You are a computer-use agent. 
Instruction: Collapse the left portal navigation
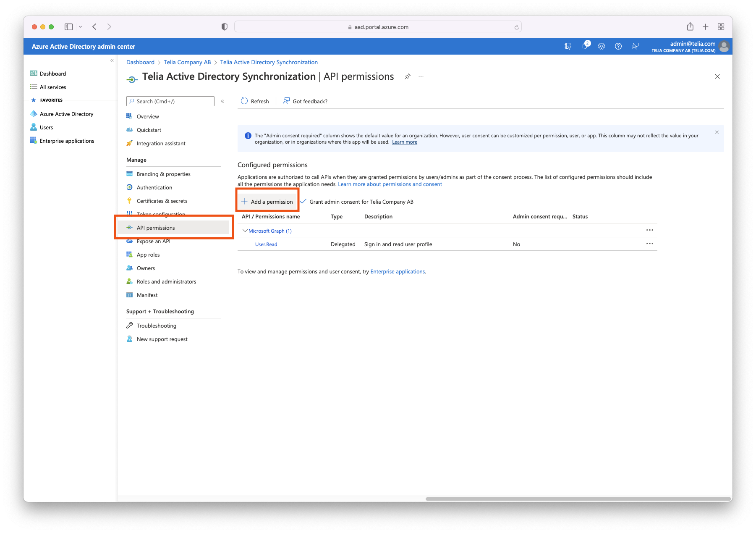(x=112, y=60)
